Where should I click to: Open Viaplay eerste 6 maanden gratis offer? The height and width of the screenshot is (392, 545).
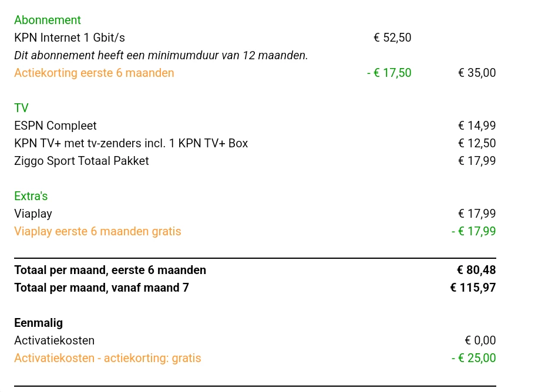click(97, 231)
